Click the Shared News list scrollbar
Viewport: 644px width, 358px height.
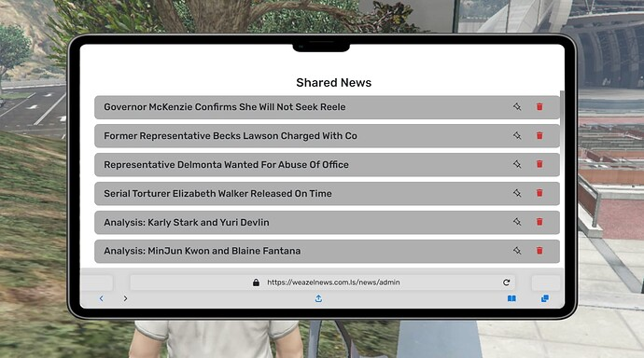coord(562,123)
